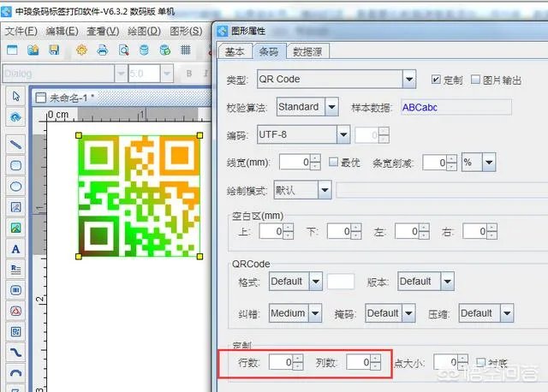
Task: Open the 绘制模式 默认 dropdown
Action: (325, 190)
